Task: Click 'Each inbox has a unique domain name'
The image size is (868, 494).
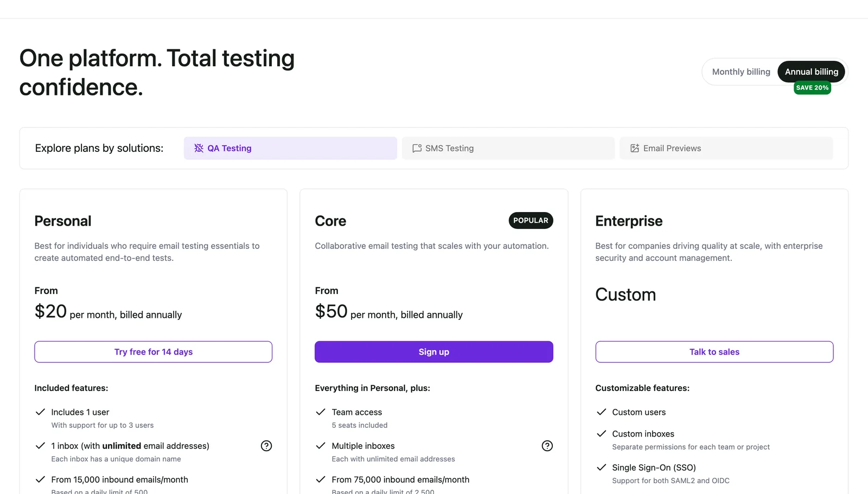Action: (116, 459)
